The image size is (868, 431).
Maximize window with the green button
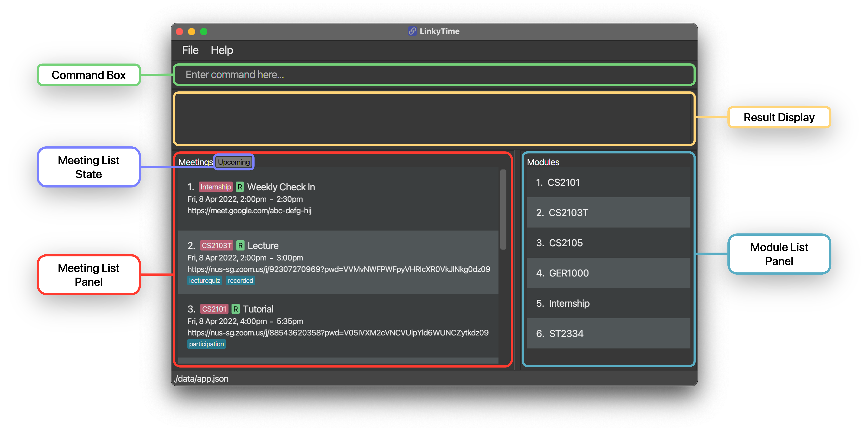click(203, 32)
